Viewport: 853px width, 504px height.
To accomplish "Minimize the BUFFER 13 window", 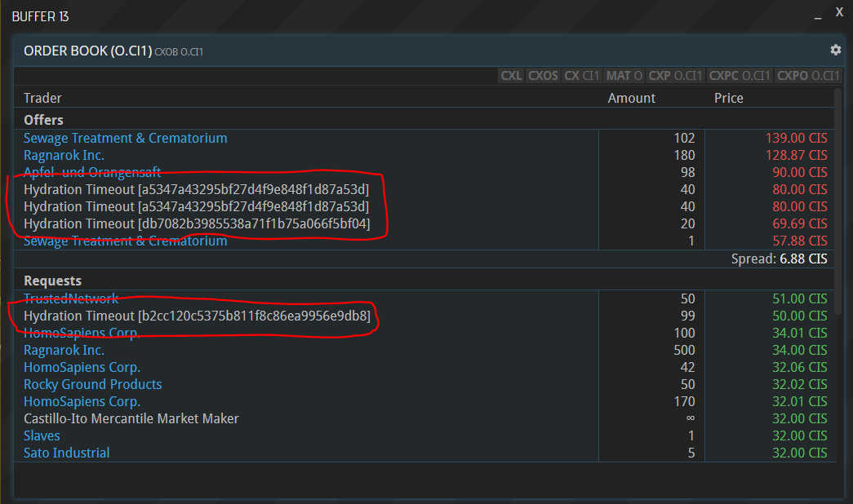I will (818, 16).
